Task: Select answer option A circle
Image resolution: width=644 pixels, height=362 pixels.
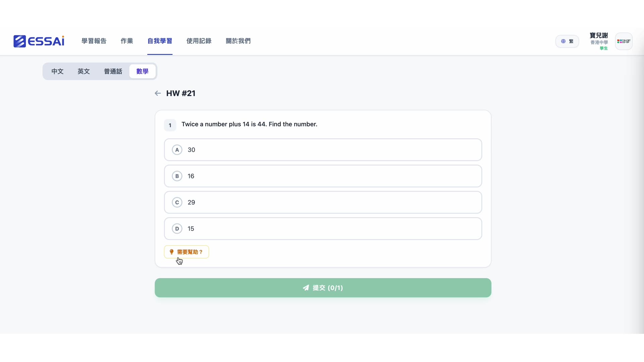Action: (177, 150)
